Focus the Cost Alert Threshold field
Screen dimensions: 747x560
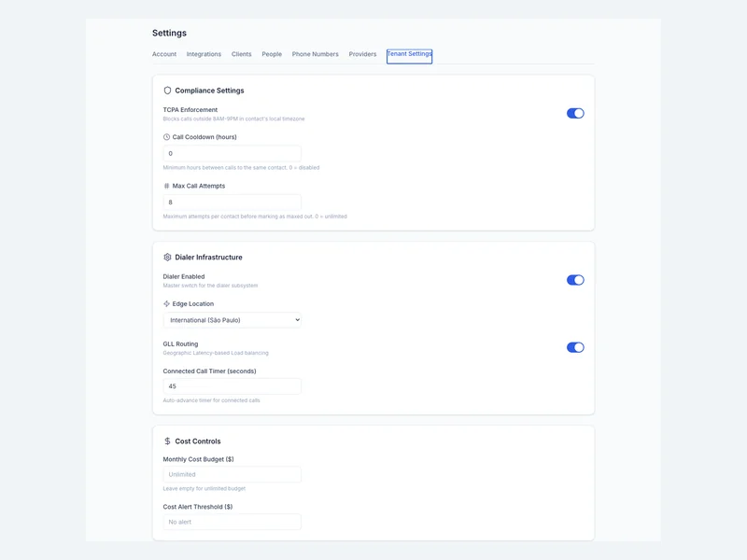[232, 522]
